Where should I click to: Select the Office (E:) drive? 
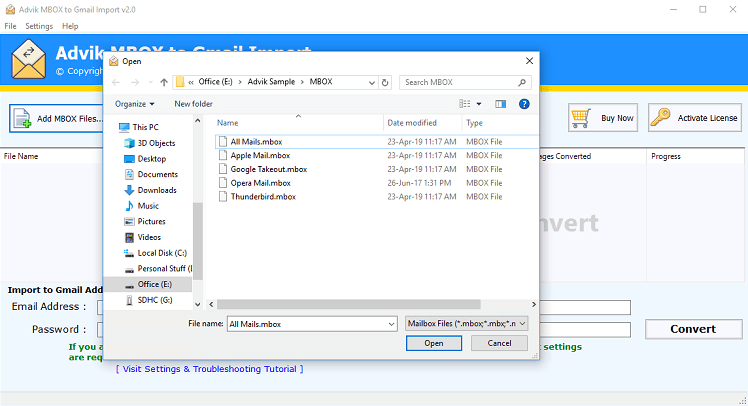(148, 284)
